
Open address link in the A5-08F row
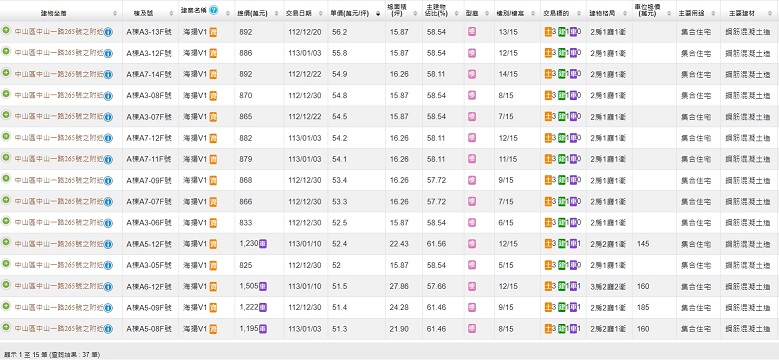pos(59,329)
